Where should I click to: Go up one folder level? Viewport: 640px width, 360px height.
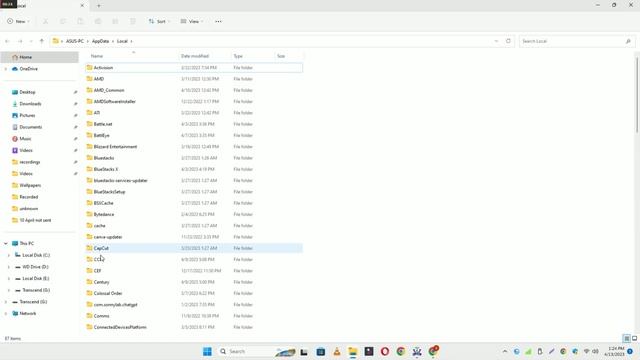point(42,41)
